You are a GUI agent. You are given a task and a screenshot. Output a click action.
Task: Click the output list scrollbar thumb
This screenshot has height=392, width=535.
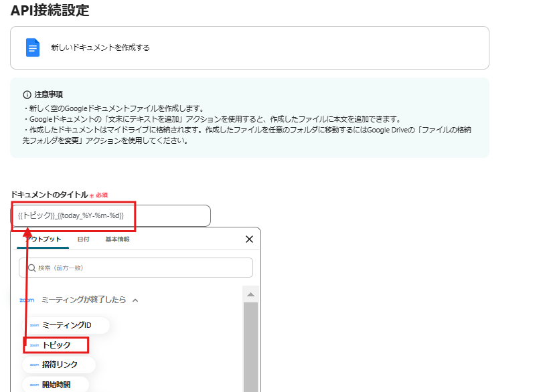click(x=251, y=347)
